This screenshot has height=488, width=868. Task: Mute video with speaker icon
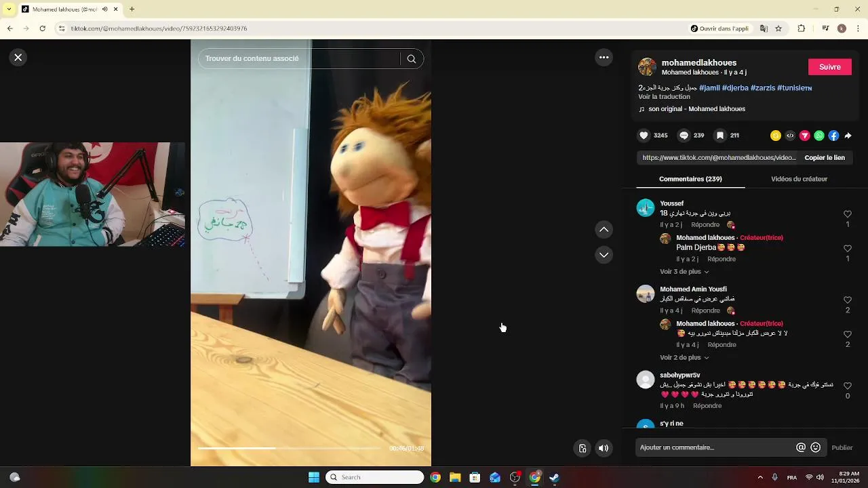point(604,448)
